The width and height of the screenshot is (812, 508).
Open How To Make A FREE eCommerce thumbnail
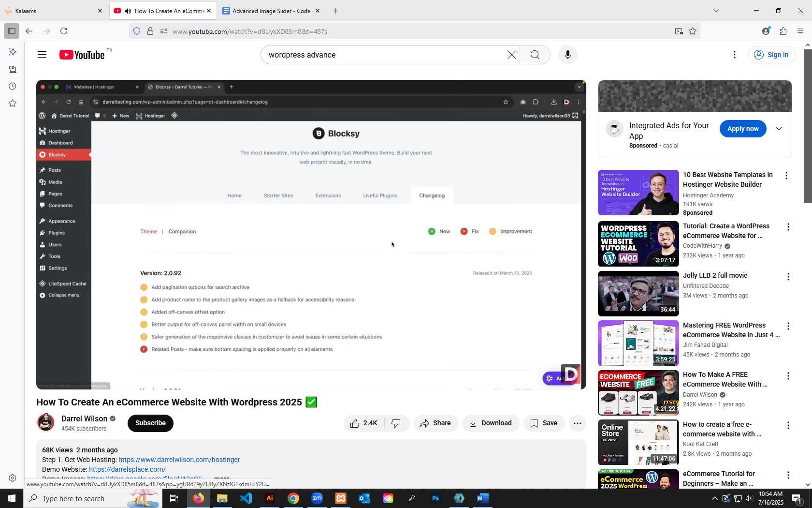coord(638,393)
